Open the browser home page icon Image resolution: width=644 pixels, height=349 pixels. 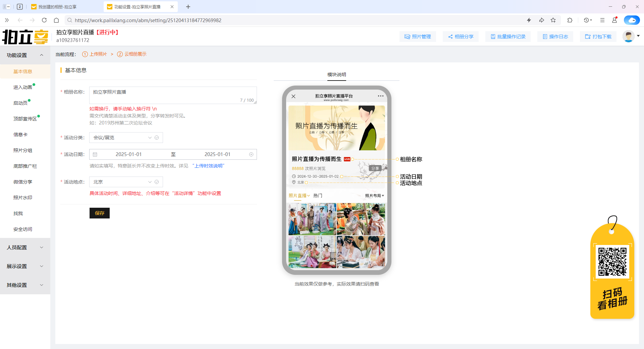(x=56, y=20)
